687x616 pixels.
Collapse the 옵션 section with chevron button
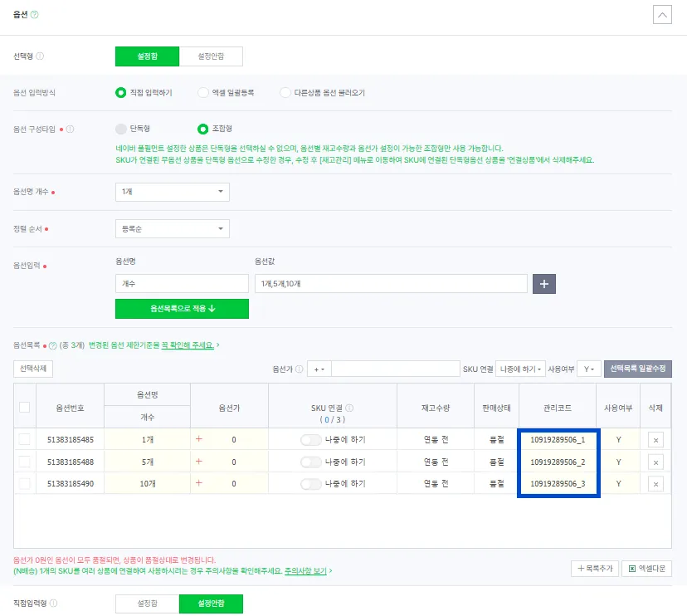[x=662, y=15]
